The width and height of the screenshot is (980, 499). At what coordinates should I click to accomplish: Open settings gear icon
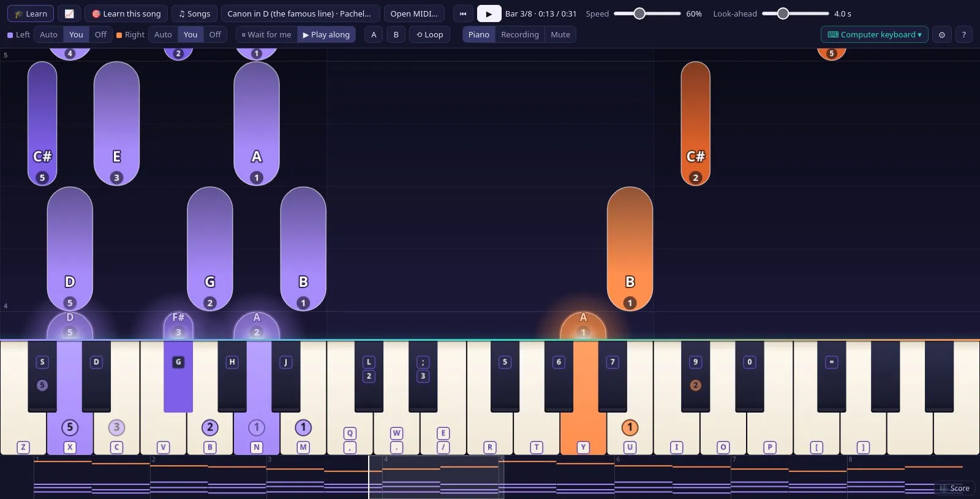(x=942, y=34)
